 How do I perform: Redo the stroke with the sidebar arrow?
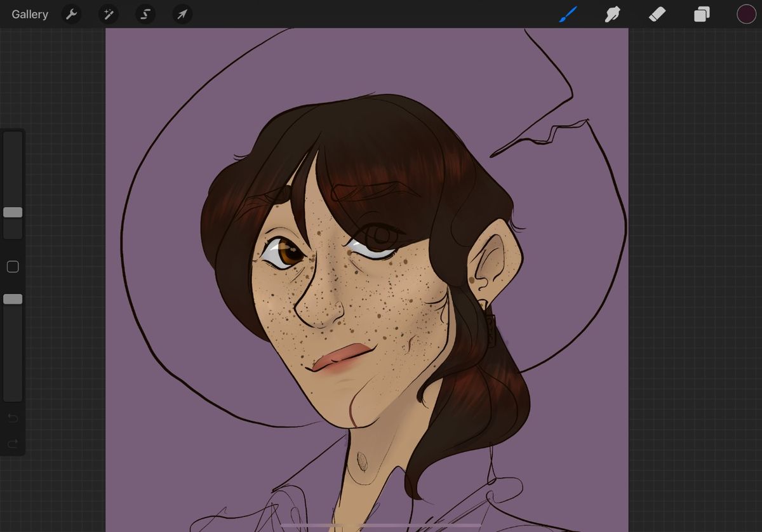click(x=13, y=443)
